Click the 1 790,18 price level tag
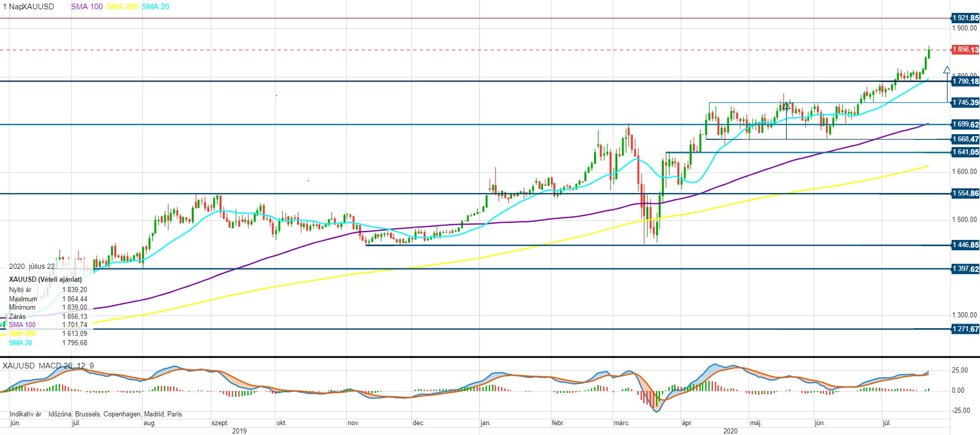980x435 pixels. click(x=965, y=81)
